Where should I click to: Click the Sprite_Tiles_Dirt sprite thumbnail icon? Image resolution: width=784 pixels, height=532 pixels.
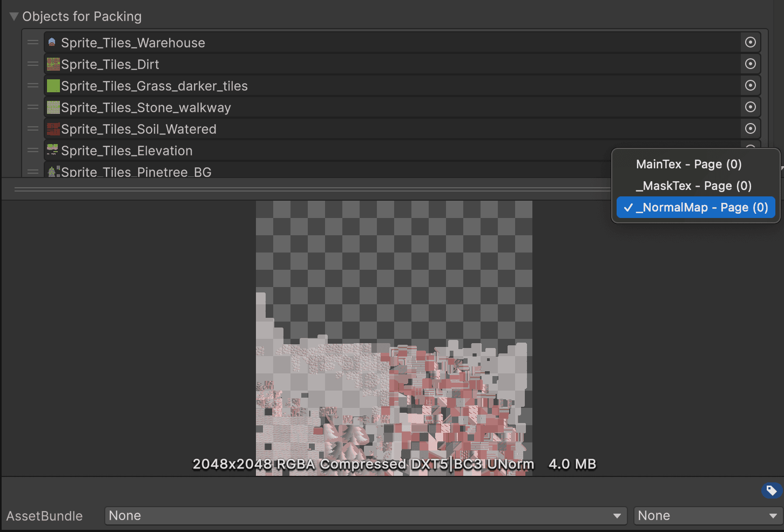(52, 64)
